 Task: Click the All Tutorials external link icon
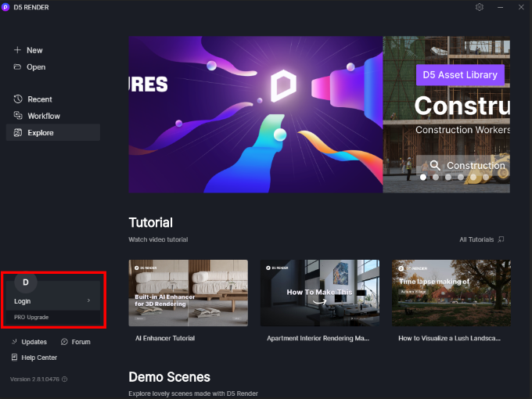click(501, 239)
